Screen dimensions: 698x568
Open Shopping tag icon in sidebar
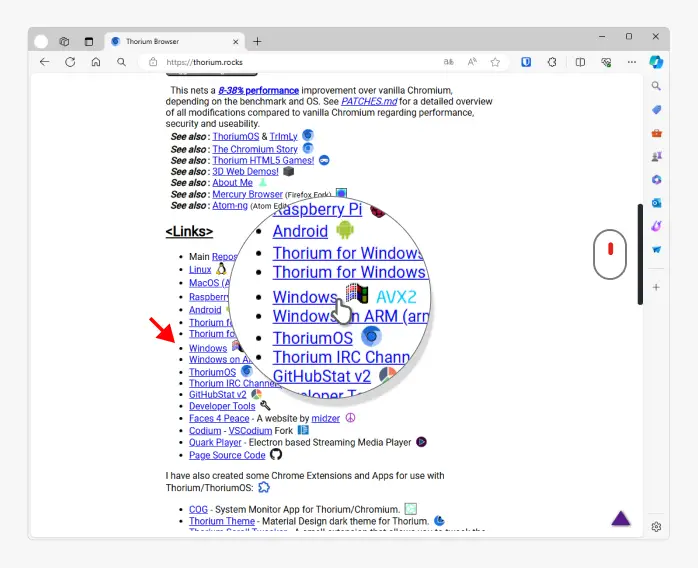(x=656, y=110)
